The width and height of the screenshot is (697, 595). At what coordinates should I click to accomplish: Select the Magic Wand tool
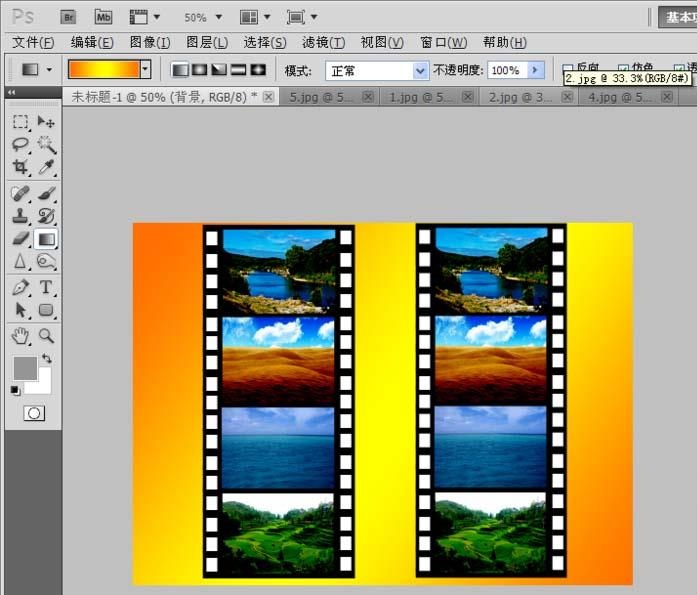[46, 145]
